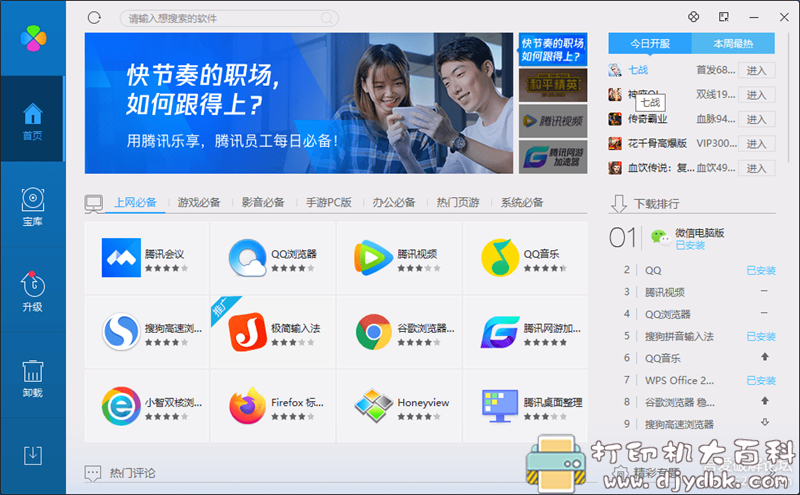Open 腾讯网游加速器 app icon in grid
The width and height of the screenshot is (800, 495).
point(499,332)
